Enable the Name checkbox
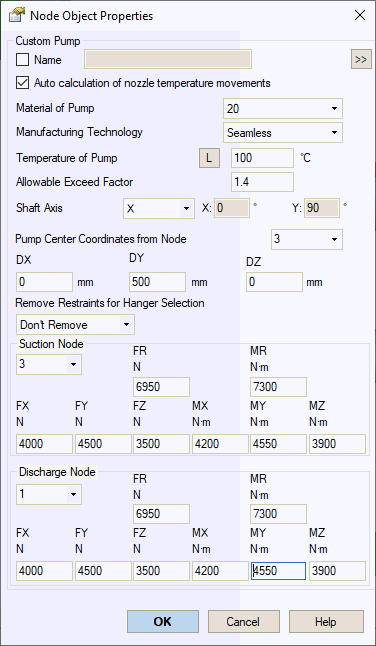 (22, 60)
